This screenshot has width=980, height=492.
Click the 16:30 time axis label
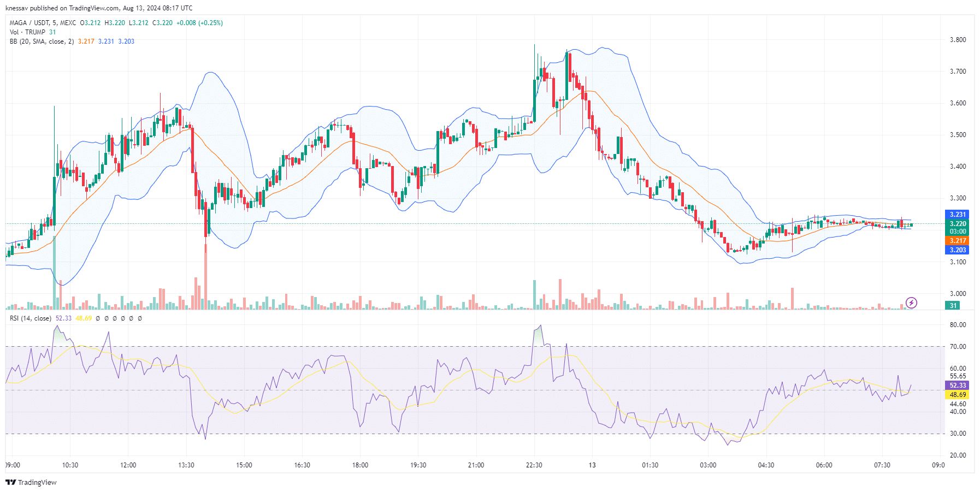point(302,465)
